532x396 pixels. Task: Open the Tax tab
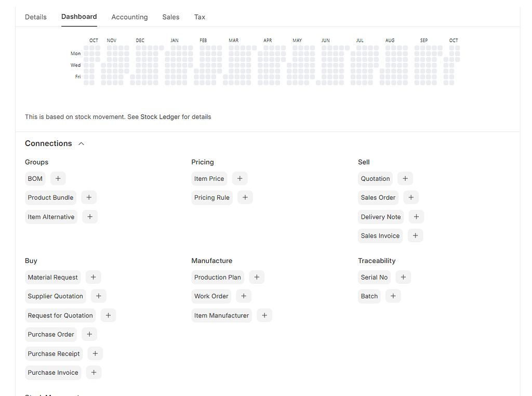(199, 17)
